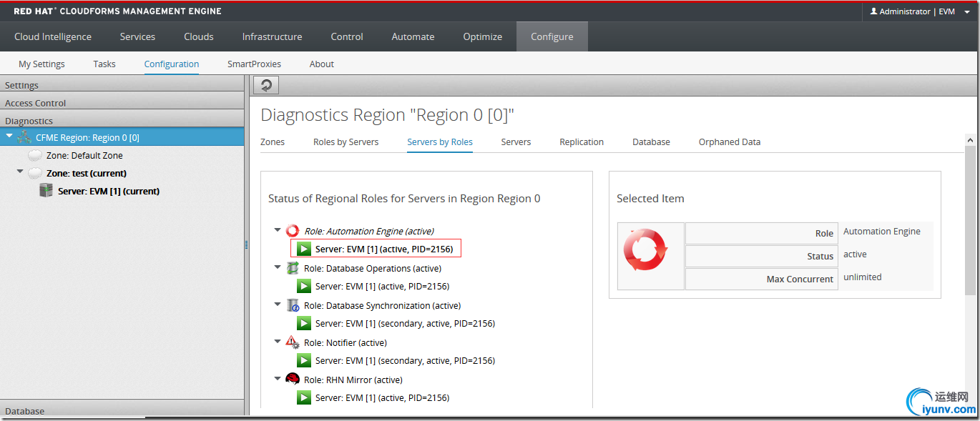Screen dimensions: 980x421
Task: Click the test zone cloud icon
Action: point(34,173)
